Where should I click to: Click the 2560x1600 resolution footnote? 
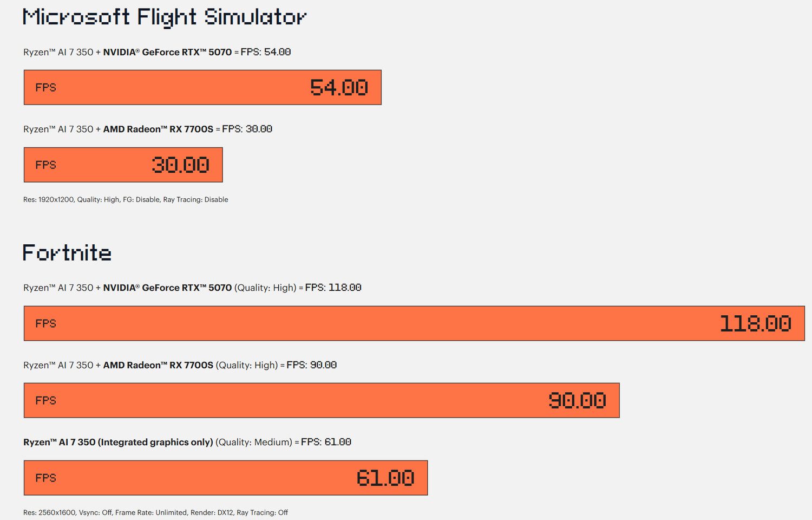(155, 512)
